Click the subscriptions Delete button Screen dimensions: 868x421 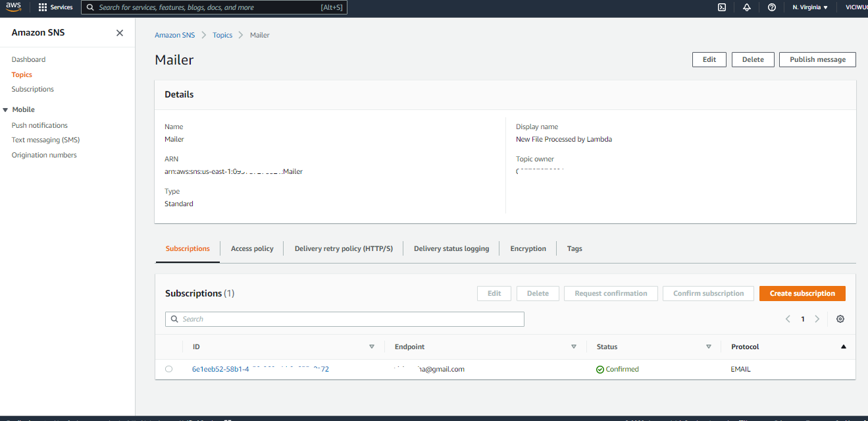tap(538, 293)
